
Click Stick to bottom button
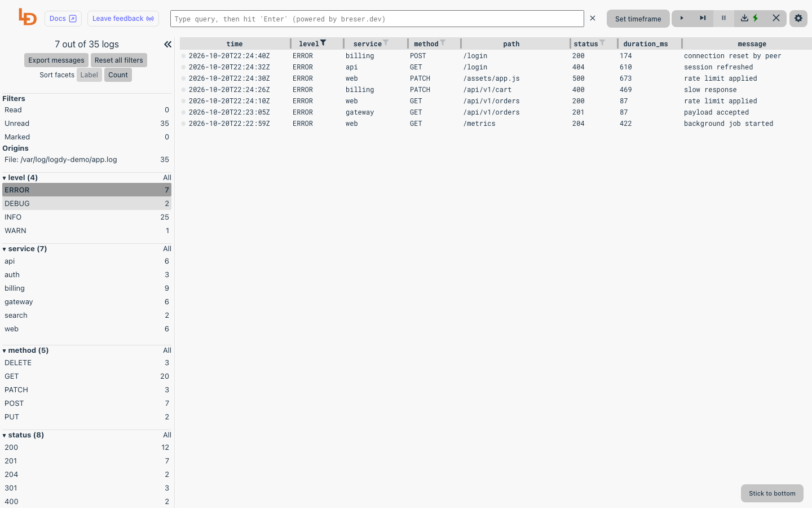[x=772, y=493]
